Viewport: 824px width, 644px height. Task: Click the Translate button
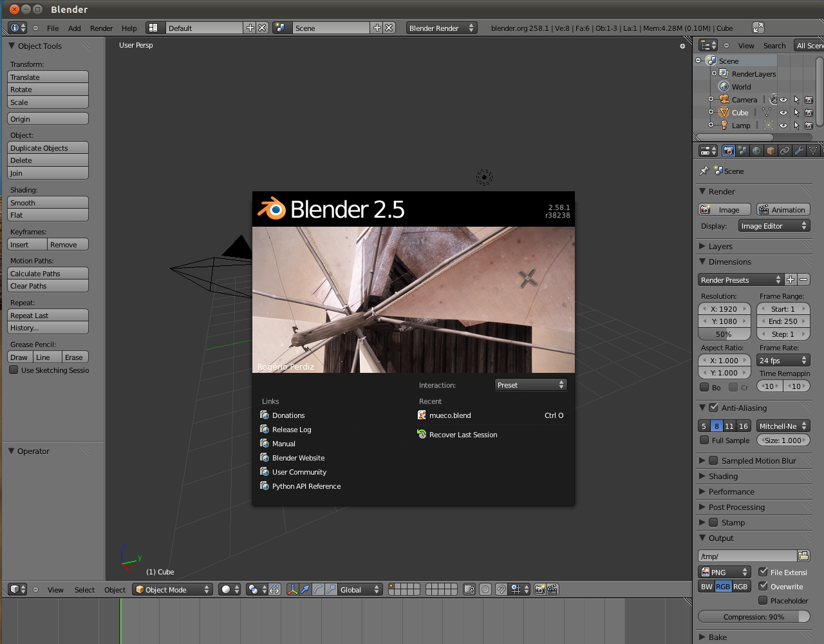click(48, 77)
